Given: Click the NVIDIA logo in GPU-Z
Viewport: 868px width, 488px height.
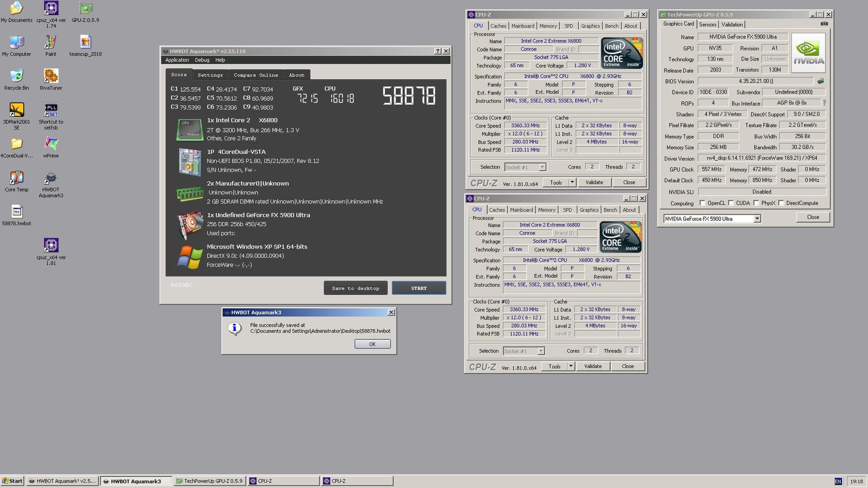Looking at the screenshot, I should tap(808, 53).
